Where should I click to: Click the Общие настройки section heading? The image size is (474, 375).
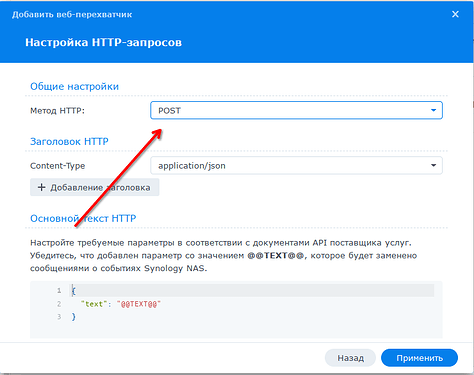[74, 86]
